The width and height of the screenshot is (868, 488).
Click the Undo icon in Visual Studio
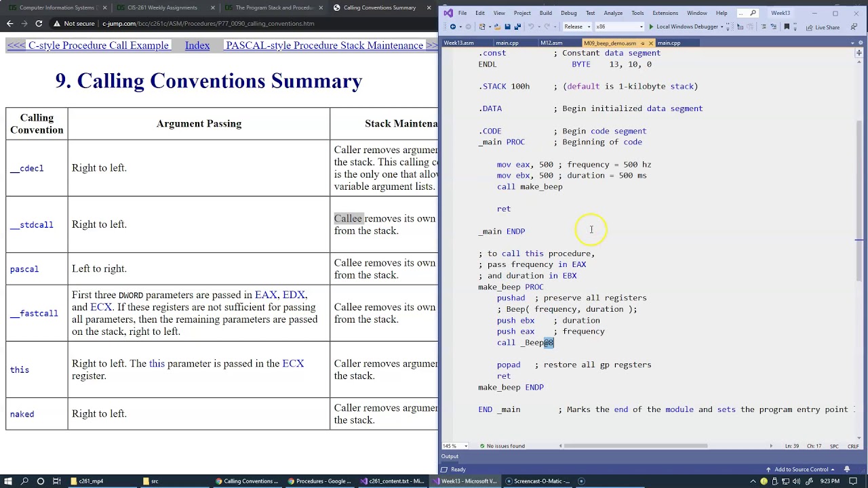tap(531, 26)
